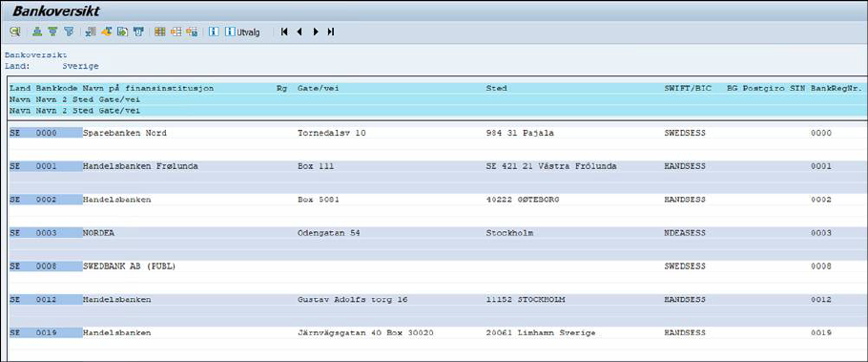Open the change layout grid icon
This screenshot has width=868, height=362.
pos(160,32)
